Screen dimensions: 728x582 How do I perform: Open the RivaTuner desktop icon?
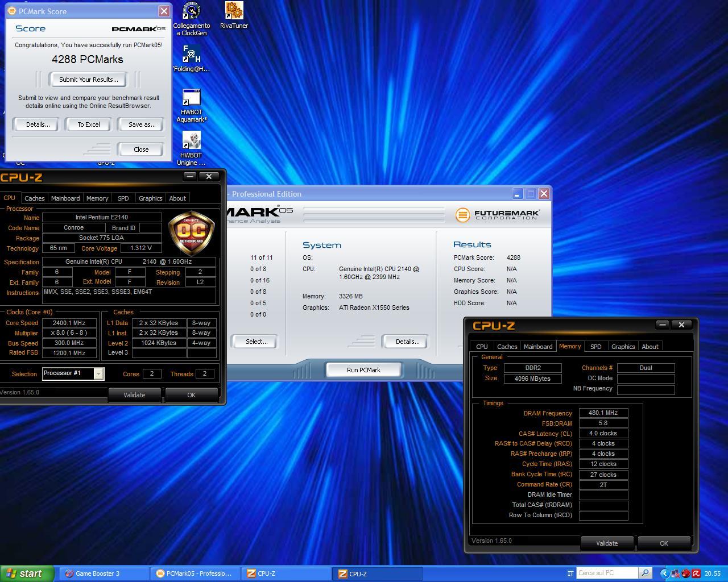coord(234,15)
